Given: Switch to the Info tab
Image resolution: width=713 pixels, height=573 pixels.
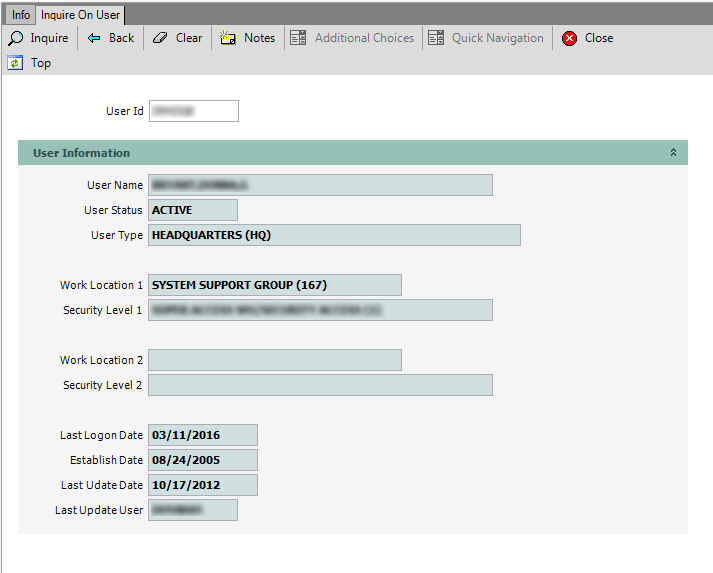Looking at the screenshot, I should [x=20, y=15].
